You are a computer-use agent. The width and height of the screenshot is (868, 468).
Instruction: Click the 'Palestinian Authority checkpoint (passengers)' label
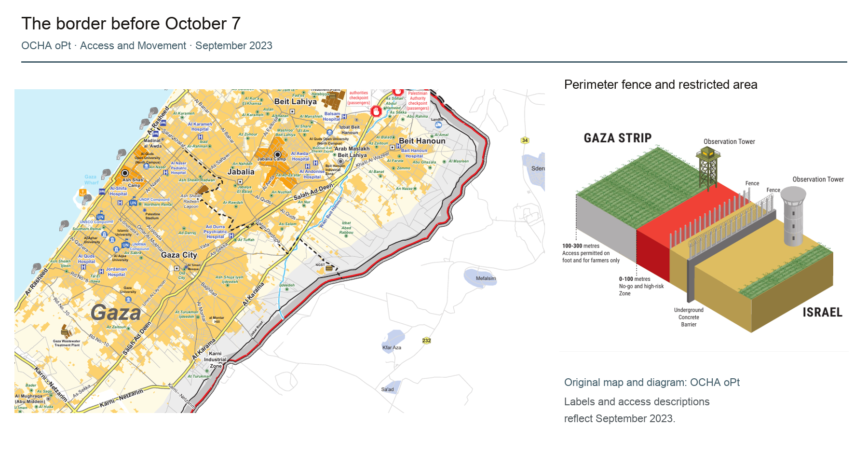click(x=418, y=101)
